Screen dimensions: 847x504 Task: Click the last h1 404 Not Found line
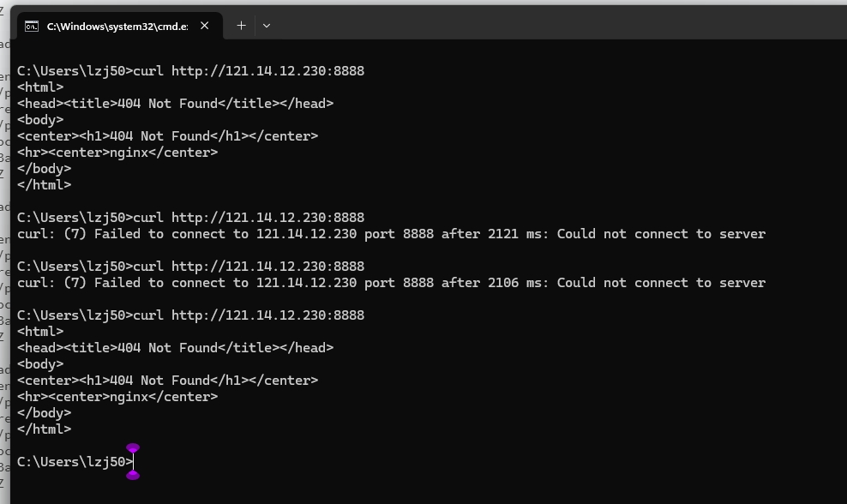pyautogui.click(x=167, y=381)
